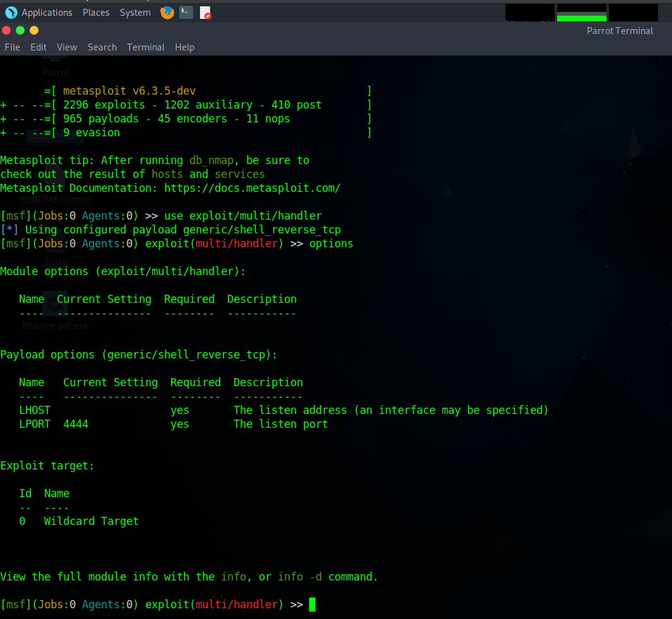Open the Search menu in the terminal
This screenshot has width=672, height=619.
(102, 47)
